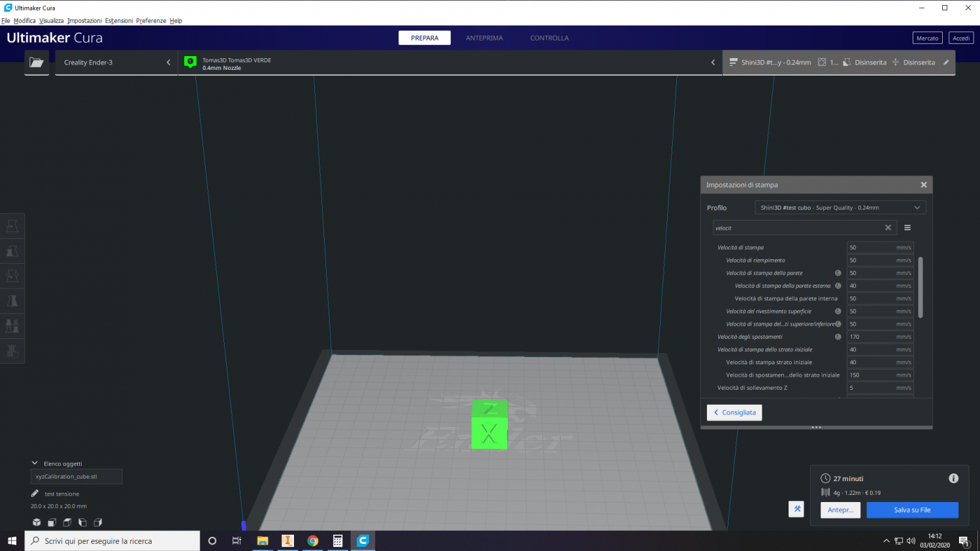Select xyzCalibration_cube.stl in object list
980x551 pixels.
click(x=76, y=477)
